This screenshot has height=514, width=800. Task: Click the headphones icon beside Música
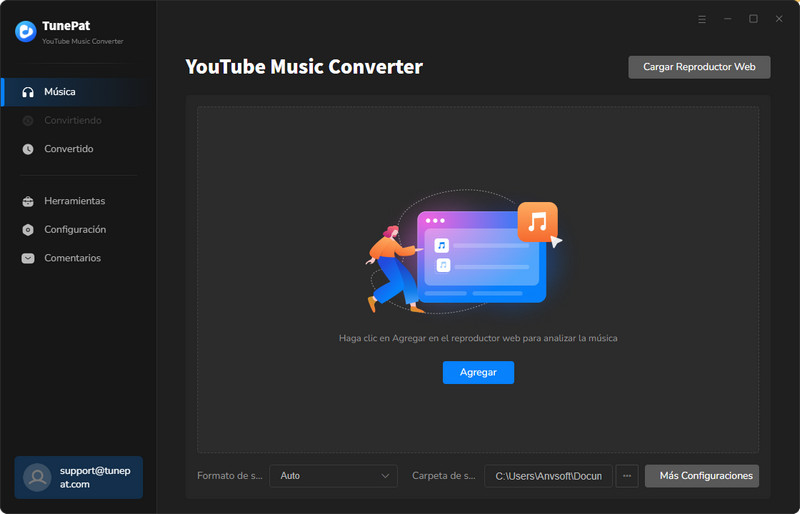coord(28,92)
